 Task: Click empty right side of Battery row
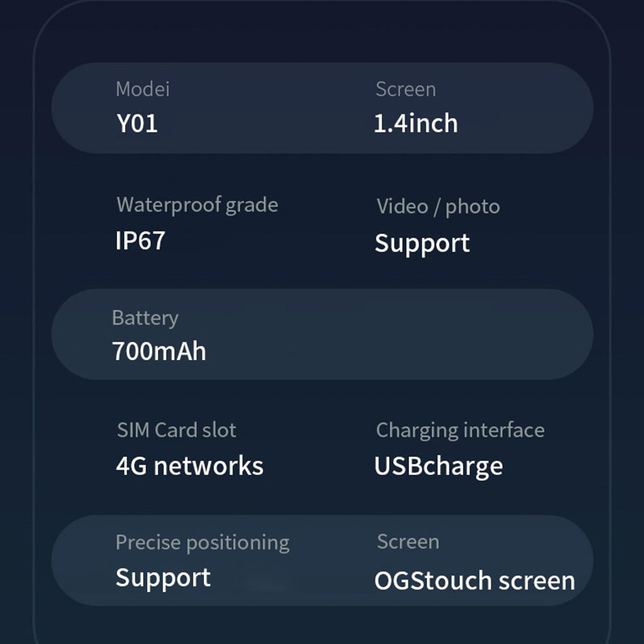451,335
